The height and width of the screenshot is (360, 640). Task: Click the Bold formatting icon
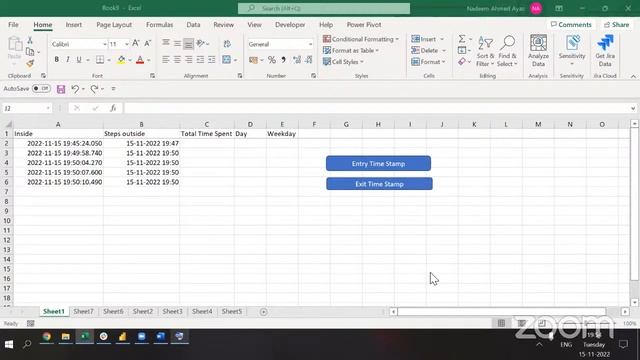[x=56, y=60]
